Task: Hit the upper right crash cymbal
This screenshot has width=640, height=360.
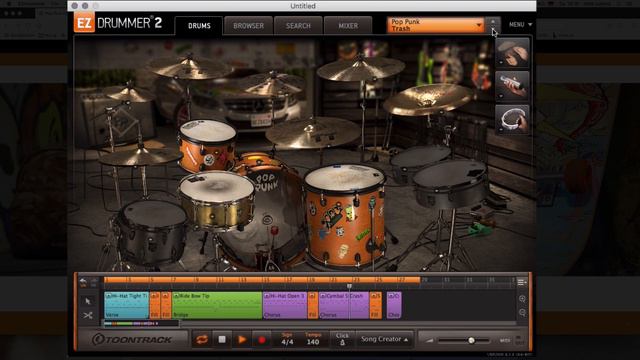Action: click(x=360, y=69)
